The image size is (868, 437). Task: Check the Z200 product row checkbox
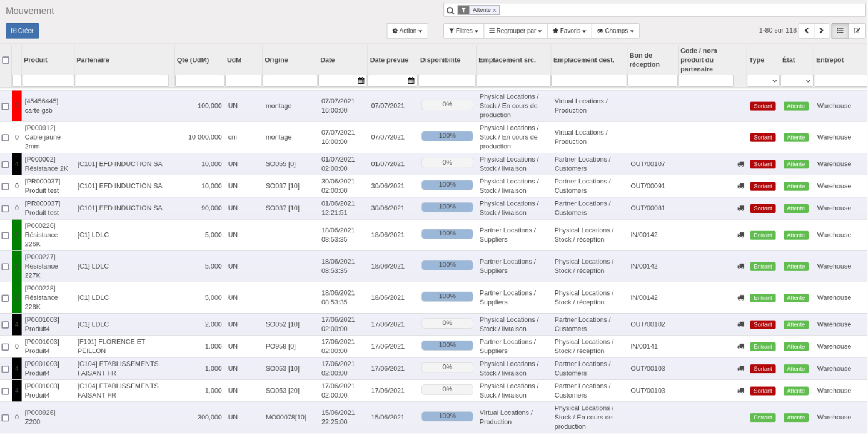pos(5,418)
